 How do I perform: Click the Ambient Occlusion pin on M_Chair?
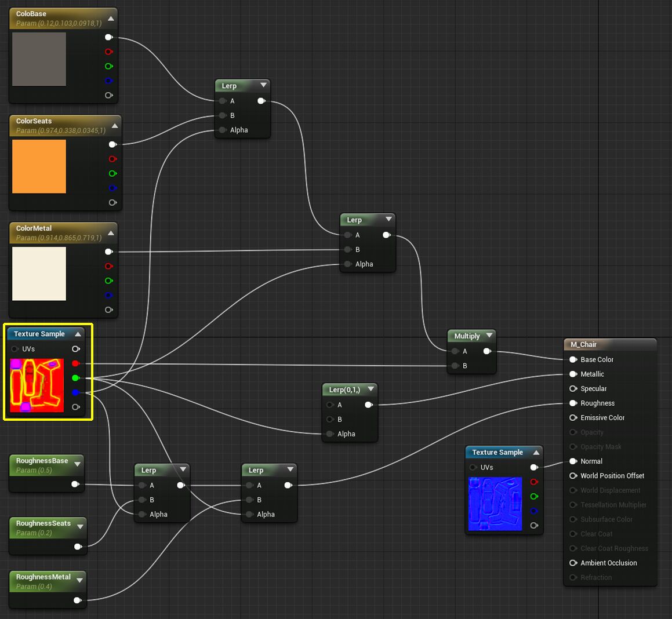tap(573, 563)
